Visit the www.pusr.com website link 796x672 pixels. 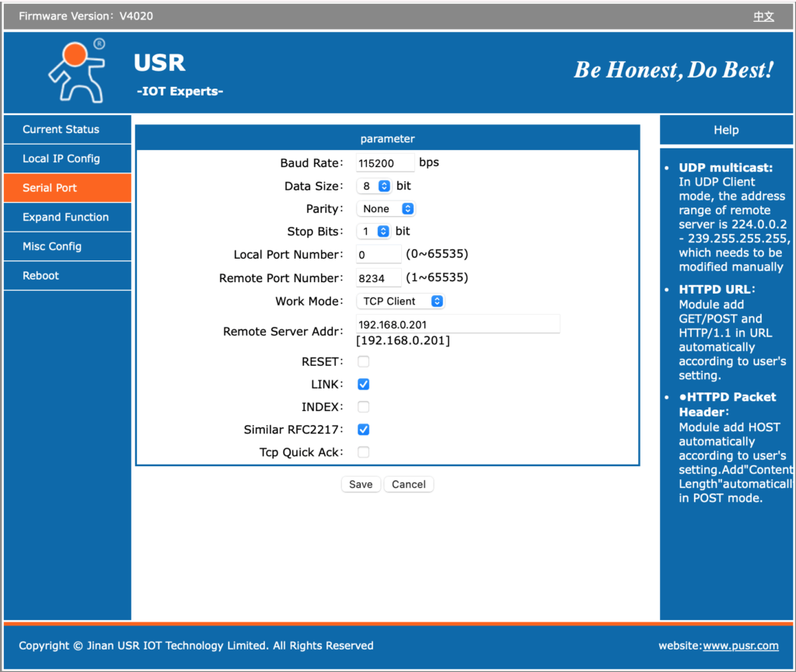740,646
